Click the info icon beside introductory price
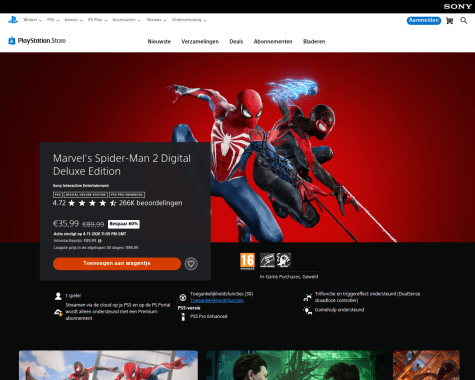The height and width of the screenshot is (380, 475). [x=100, y=241]
